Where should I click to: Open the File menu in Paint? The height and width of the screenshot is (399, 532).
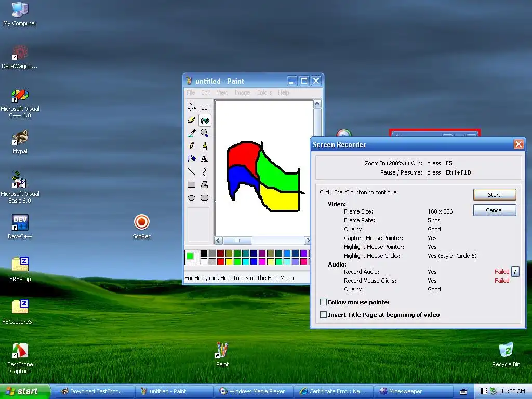point(191,92)
